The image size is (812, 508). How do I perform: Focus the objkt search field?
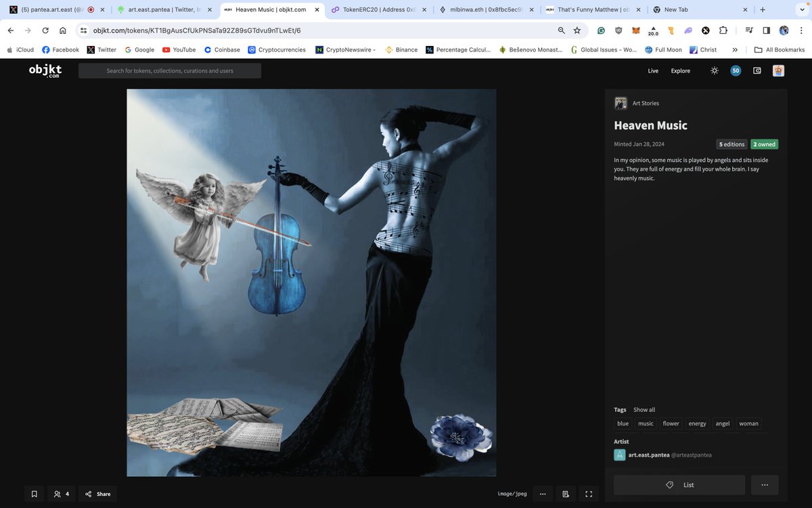[x=170, y=70]
